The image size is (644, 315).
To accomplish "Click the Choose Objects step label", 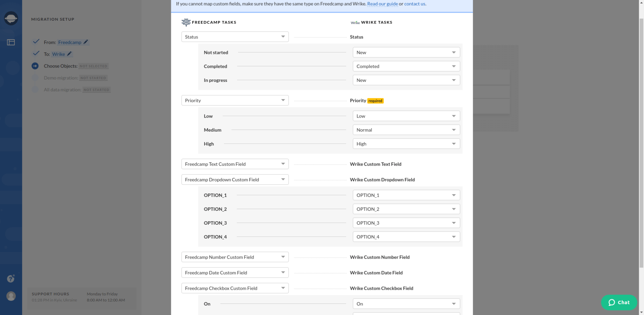I will [61, 66].
